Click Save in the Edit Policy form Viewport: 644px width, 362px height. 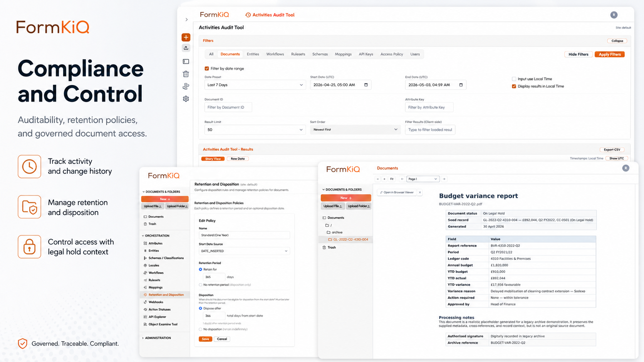[205, 339]
